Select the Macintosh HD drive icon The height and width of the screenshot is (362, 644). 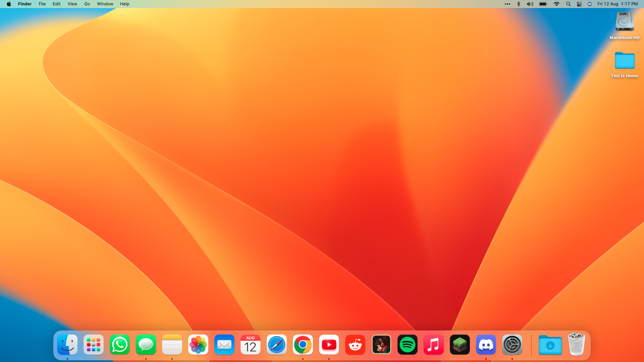point(625,21)
